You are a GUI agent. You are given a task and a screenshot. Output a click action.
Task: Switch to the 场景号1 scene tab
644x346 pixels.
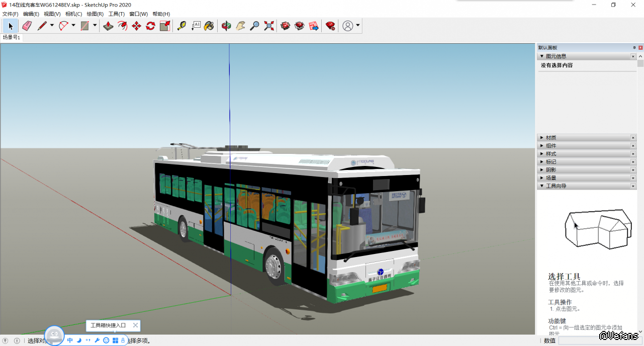click(12, 37)
